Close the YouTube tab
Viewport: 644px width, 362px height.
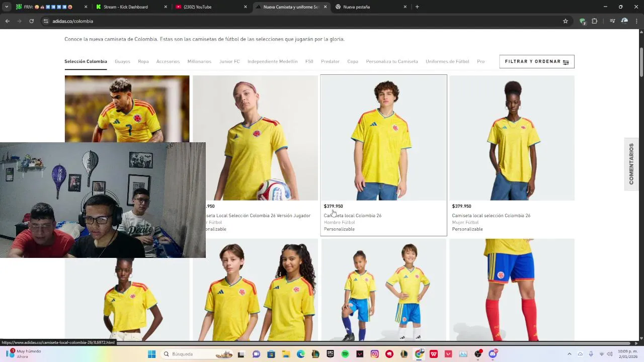tap(246, 7)
